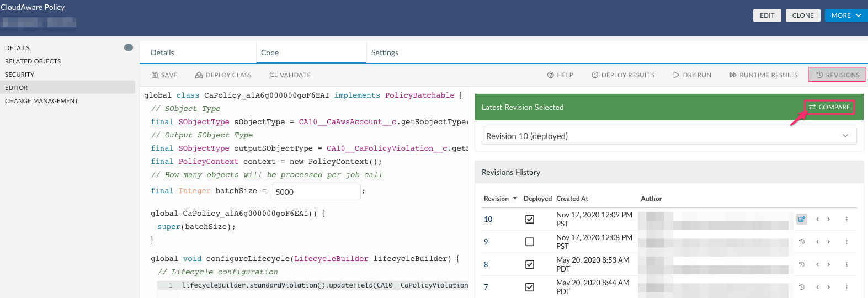Image resolution: width=868 pixels, height=298 pixels.
Task: Click Validate in the code toolbar
Action: click(x=290, y=75)
